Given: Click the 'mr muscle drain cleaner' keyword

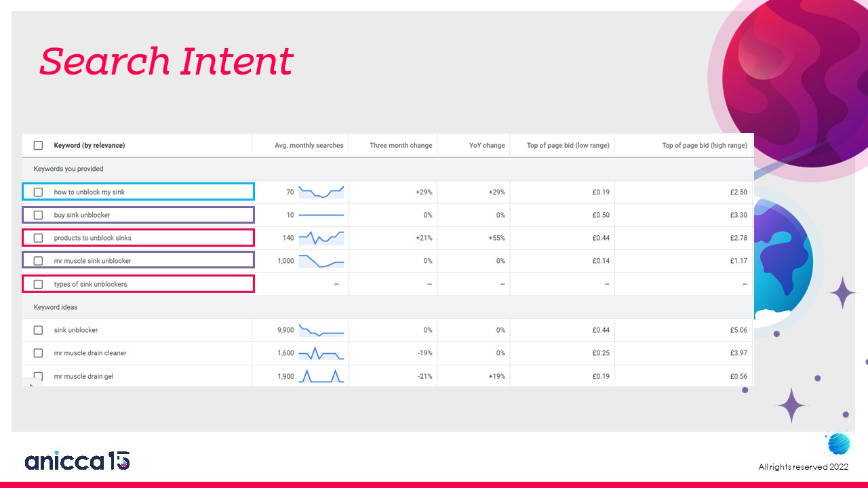Looking at the screenshot, I should 90,353.
